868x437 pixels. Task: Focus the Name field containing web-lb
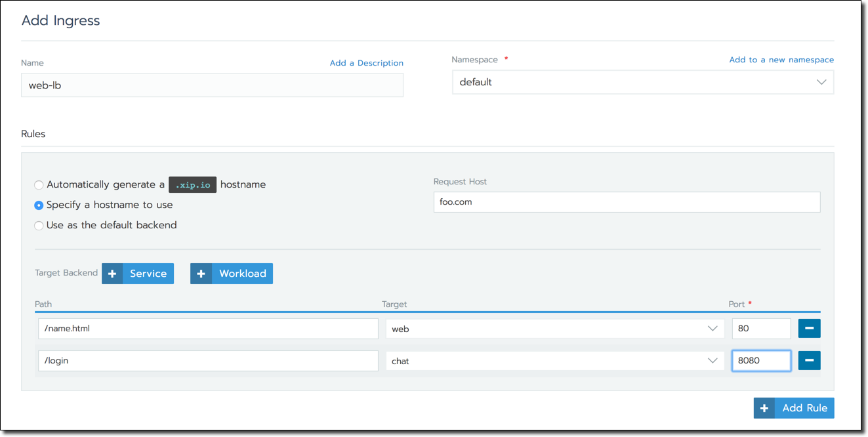212,85
